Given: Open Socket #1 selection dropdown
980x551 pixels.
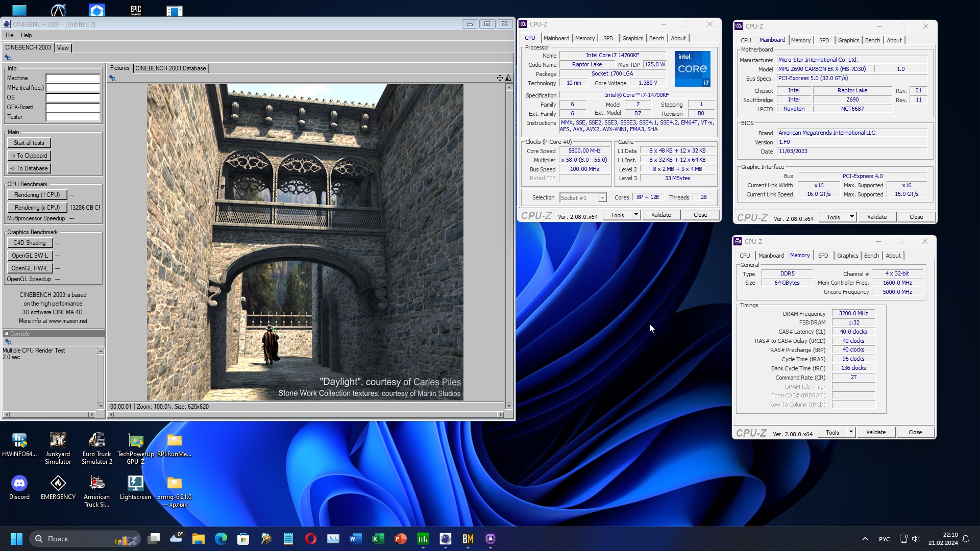Looking at the screenshot, I should (583, 198).
